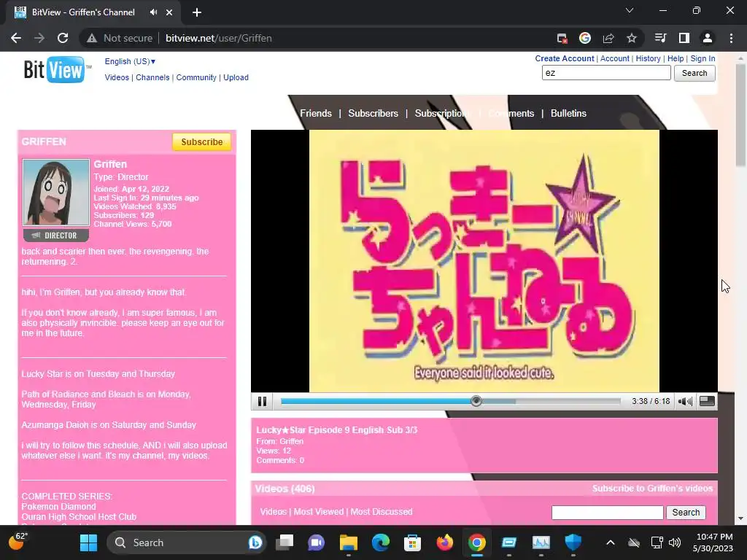Open the Bulletins channel tab
747x560 pixels.
click(568, 113)
